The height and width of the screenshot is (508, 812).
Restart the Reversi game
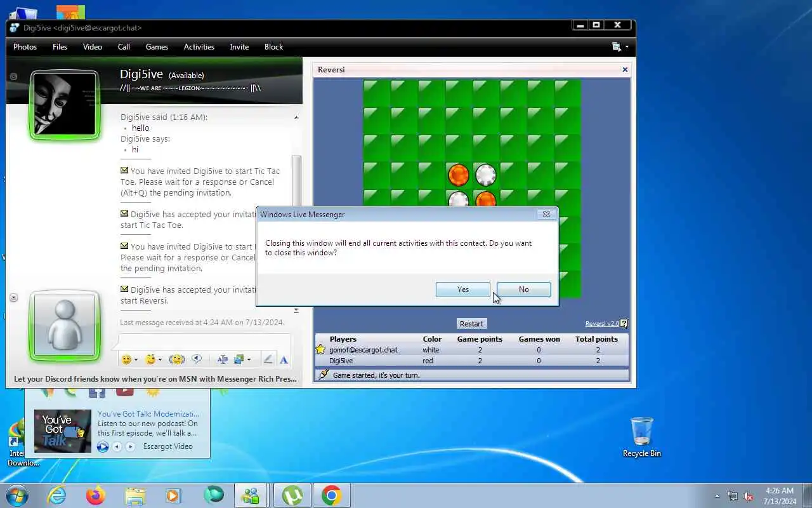471,324
